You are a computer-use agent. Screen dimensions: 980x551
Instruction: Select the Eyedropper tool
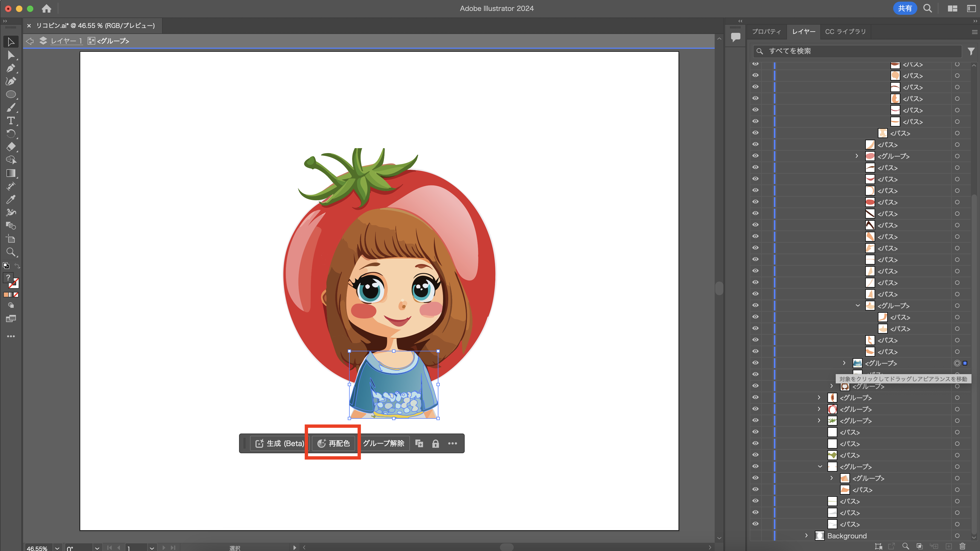[x=11, y=199]
